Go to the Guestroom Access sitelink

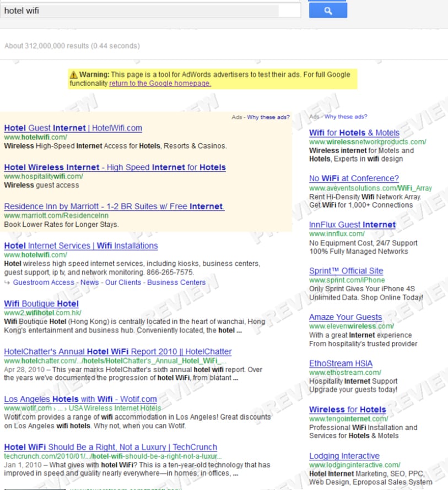[x=44, y=282]
